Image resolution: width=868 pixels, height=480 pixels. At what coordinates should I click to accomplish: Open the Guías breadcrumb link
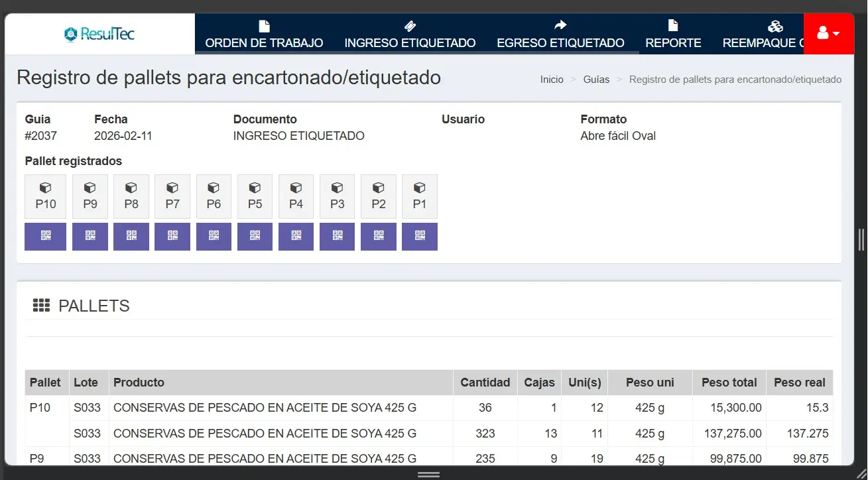[x=595, y=79]
